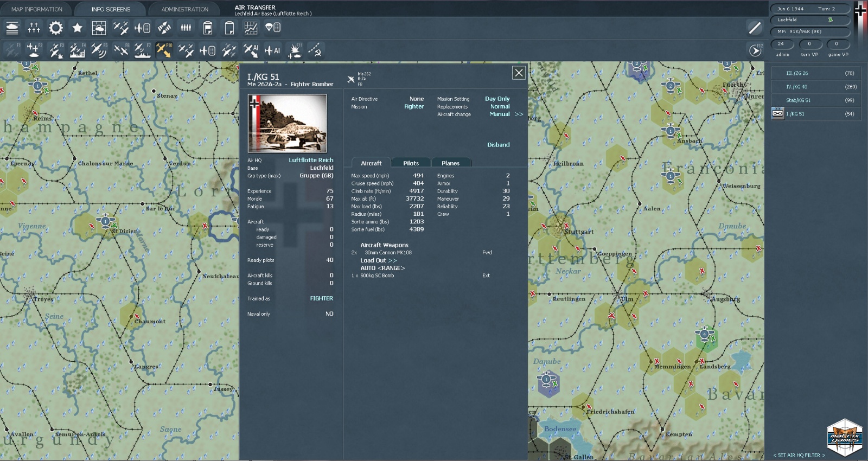Select the air recon F5 mode icon

(99, 50)
